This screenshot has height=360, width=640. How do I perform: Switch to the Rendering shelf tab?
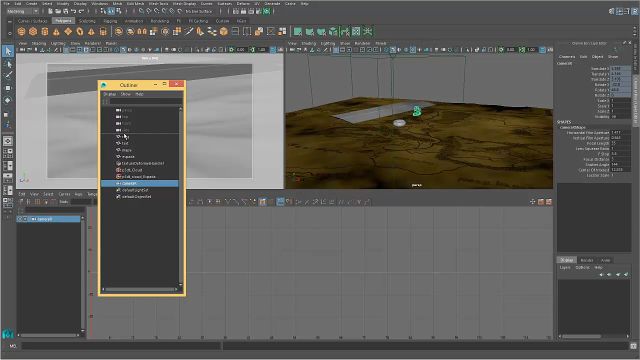click(160, 21)
